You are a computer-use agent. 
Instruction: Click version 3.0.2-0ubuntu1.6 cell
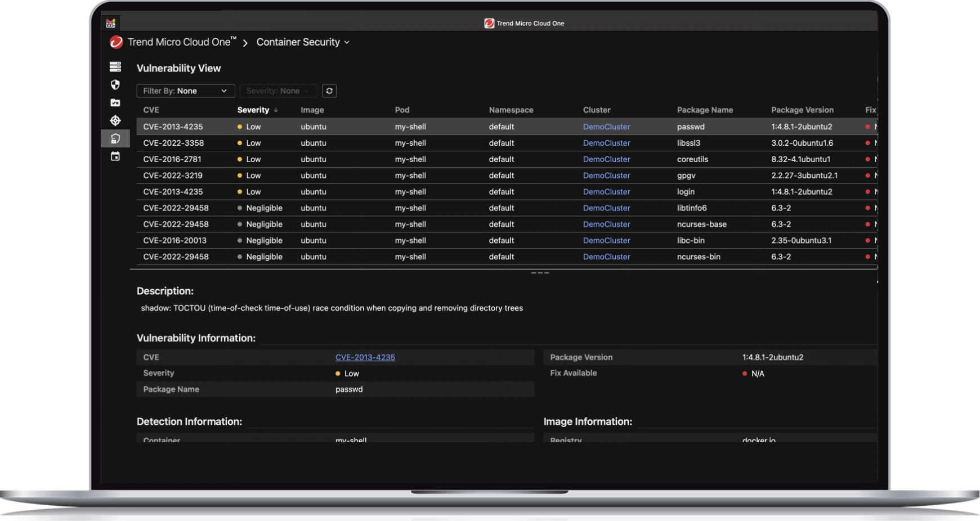click(x=802, y=143)
